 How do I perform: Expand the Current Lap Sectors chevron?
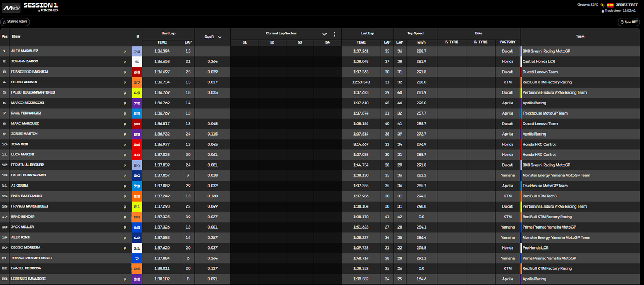click(324, 34)
